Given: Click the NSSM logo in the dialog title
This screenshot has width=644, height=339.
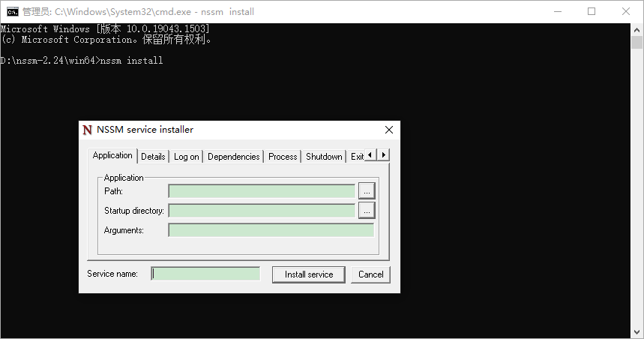Looking at the screenshot, I should pyautogui.click(x=88, y=130).
